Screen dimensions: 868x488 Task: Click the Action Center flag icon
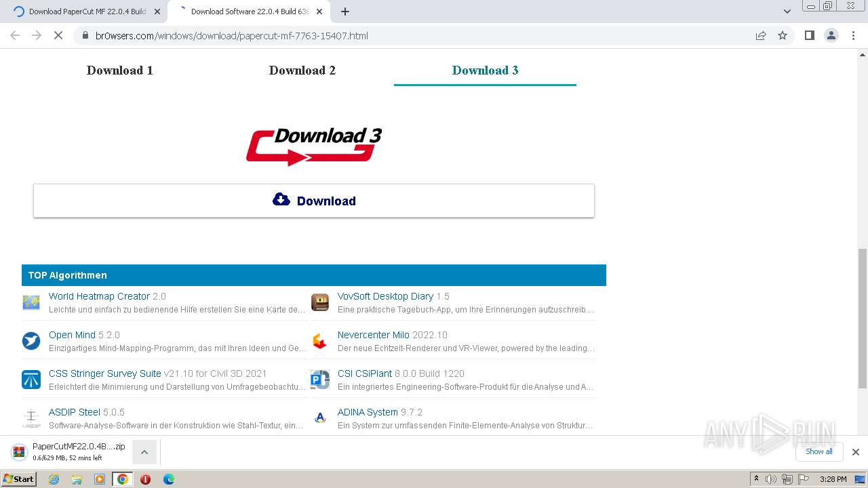click(x=804, y=479)
